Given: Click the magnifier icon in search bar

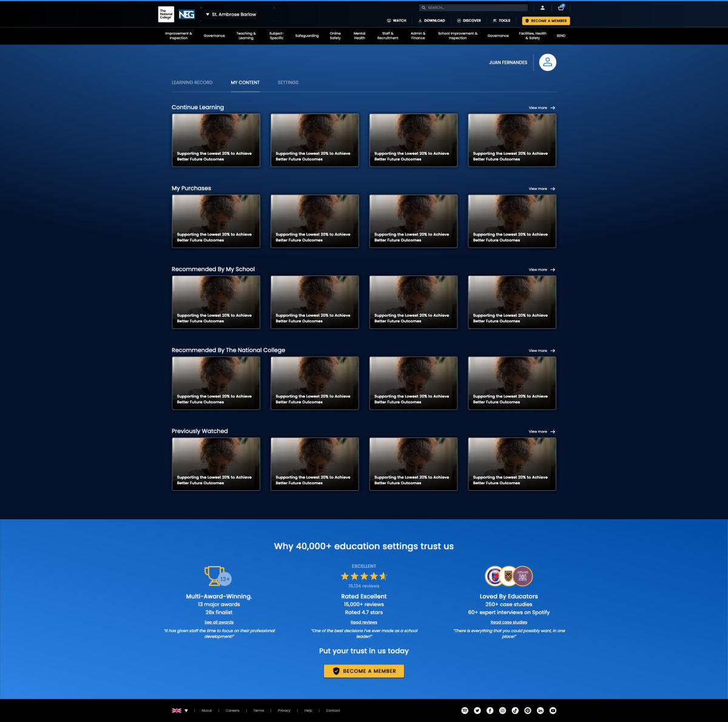Looking at the screenshot, I should pos(423,8).
